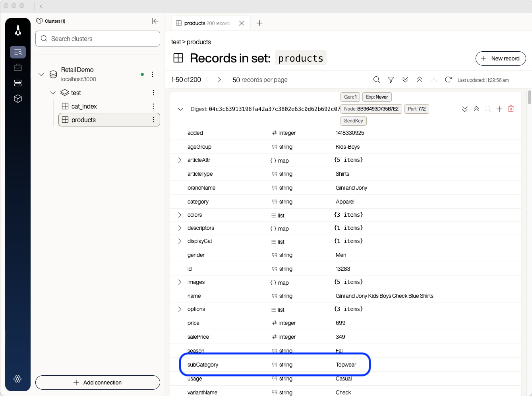Screen dimensions: 532x396
Task: Delete this record with trash icon
Action: coord(511,109)
